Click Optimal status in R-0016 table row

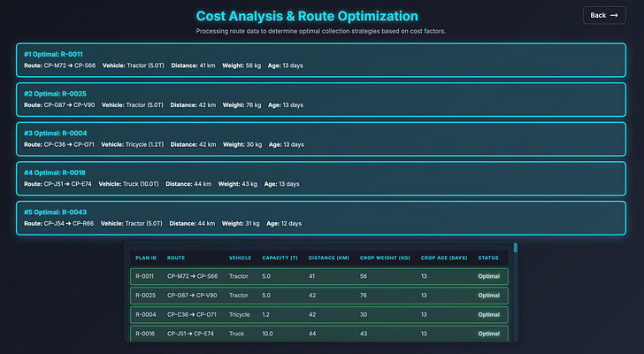click(488, 334)
